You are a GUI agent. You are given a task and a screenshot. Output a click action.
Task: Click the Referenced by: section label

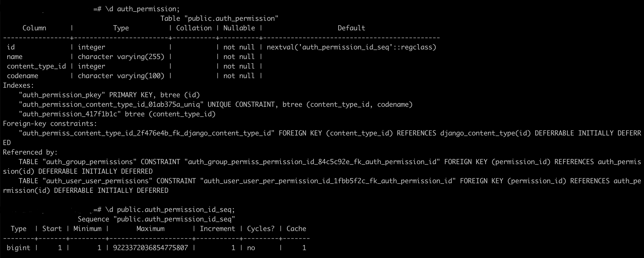coord(30,152)
